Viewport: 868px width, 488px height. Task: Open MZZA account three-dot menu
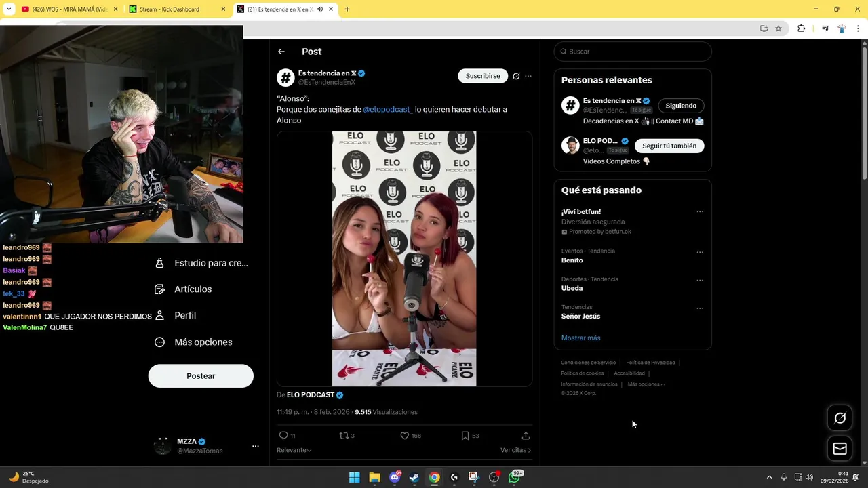point(256,446)
